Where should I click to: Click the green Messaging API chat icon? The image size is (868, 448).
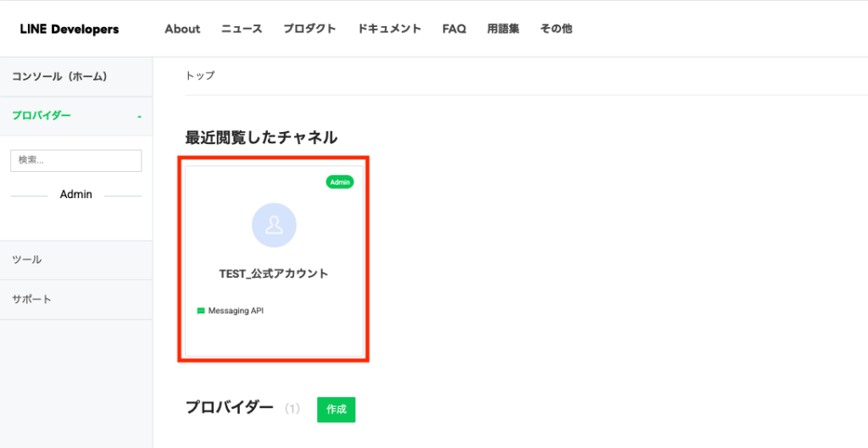[201, 311]
